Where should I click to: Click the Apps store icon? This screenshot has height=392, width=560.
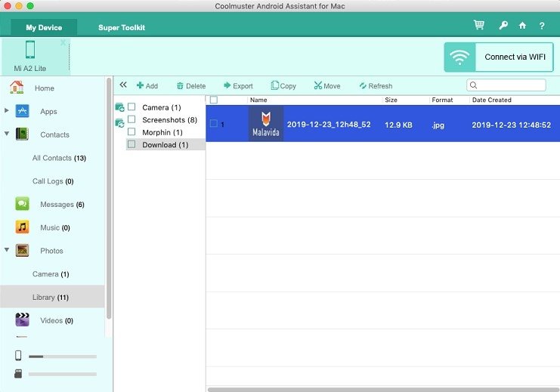pos(22,111)
